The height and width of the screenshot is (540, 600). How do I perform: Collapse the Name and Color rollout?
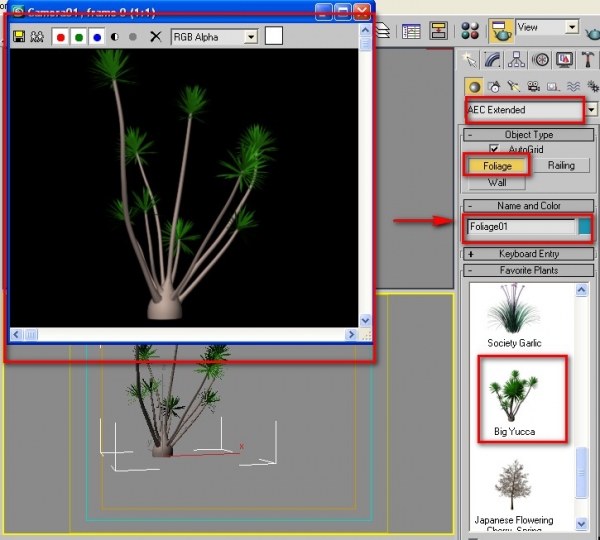[x=528, y=206]
